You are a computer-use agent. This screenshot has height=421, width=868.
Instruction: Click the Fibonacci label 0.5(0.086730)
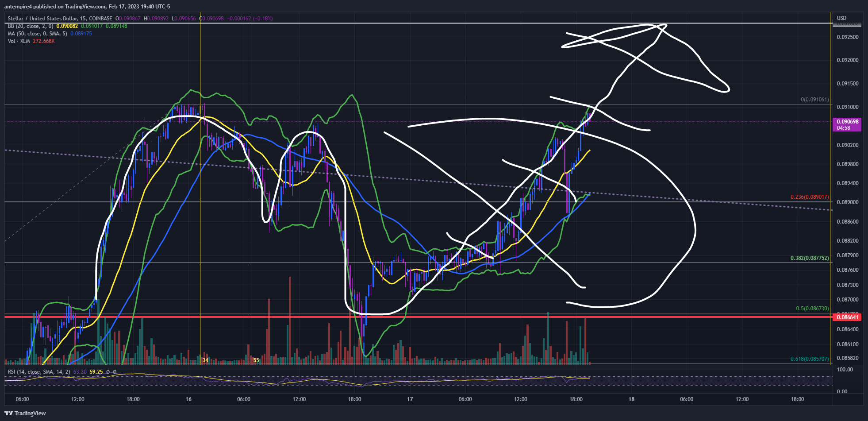click(x=812, y=309)
